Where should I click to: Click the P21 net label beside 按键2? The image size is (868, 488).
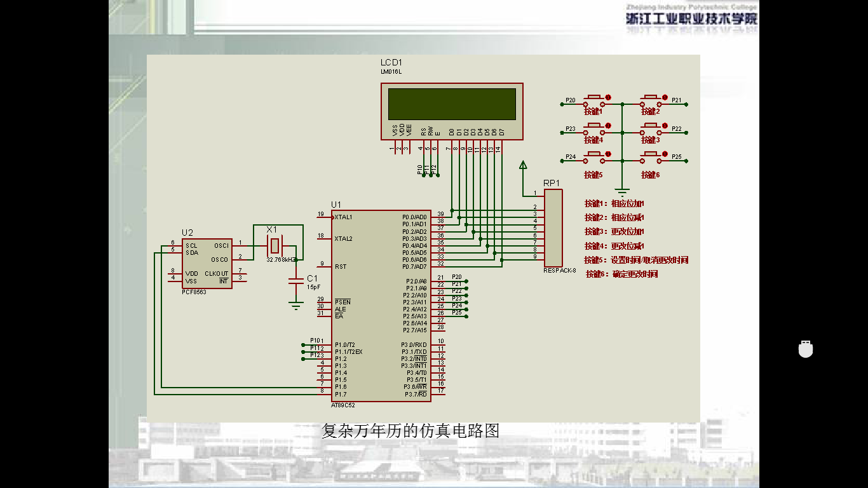(x=676, y=100)
